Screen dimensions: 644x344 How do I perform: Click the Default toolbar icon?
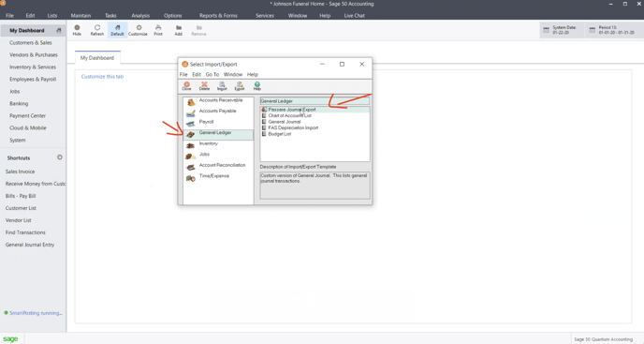point(117,30)
